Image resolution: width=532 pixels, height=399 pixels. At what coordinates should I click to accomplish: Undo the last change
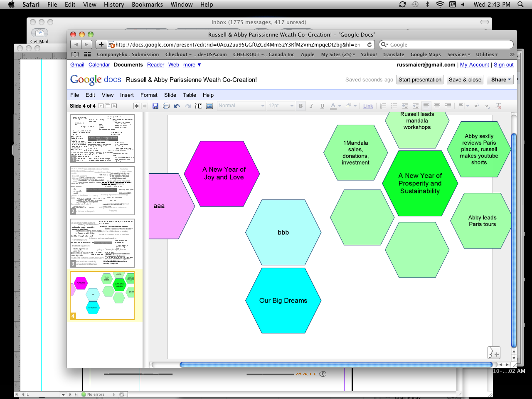coord(177,106)
